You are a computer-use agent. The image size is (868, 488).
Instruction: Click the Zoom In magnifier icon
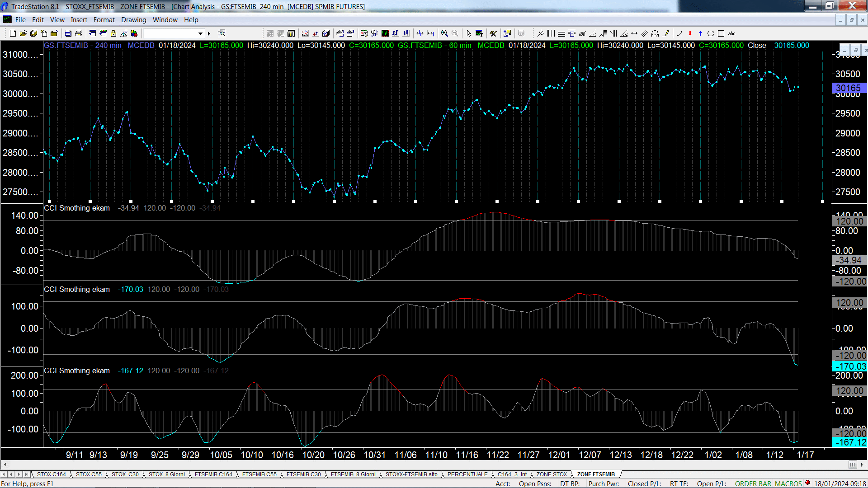pos(444,33)
